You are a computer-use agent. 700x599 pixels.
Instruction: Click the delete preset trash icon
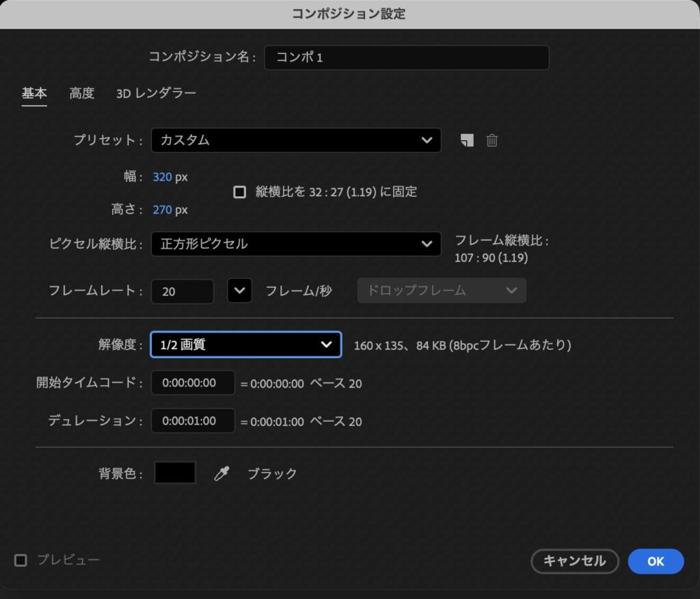[x=492, y=140]
